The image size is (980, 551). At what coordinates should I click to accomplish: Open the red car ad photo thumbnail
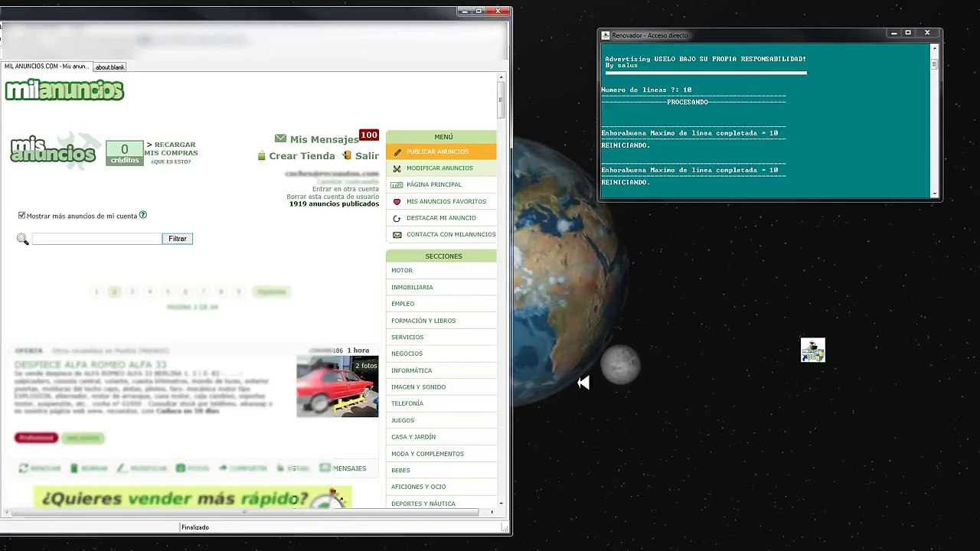point(337,386)
